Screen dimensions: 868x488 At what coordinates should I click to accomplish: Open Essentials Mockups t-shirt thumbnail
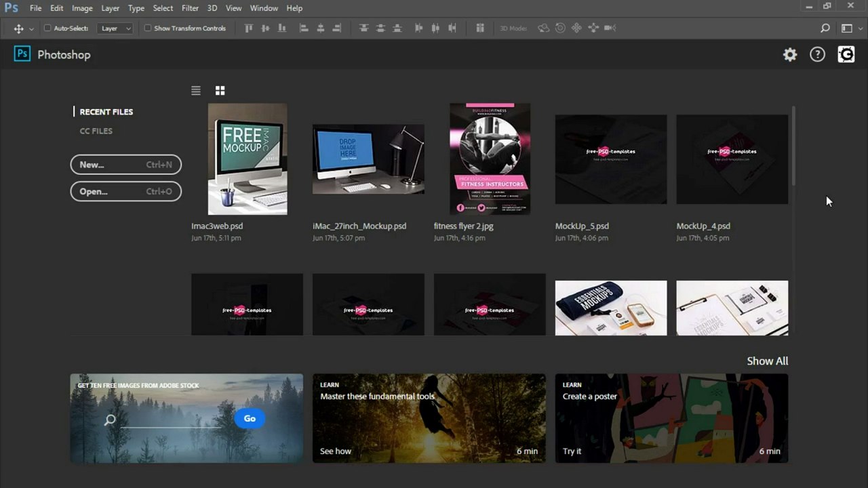pos(611,308)
